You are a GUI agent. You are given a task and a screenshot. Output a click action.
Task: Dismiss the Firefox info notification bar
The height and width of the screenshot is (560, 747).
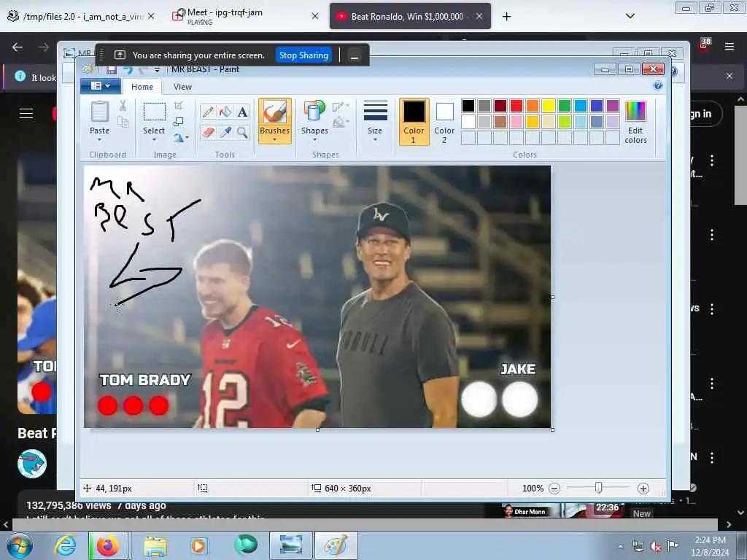point(729,76)
